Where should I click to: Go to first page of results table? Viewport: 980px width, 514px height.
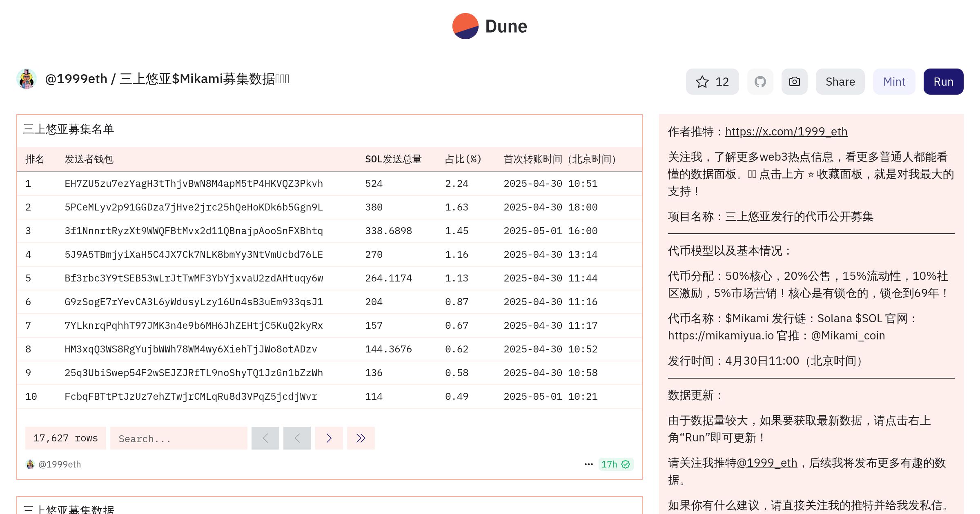coord(265,438)
